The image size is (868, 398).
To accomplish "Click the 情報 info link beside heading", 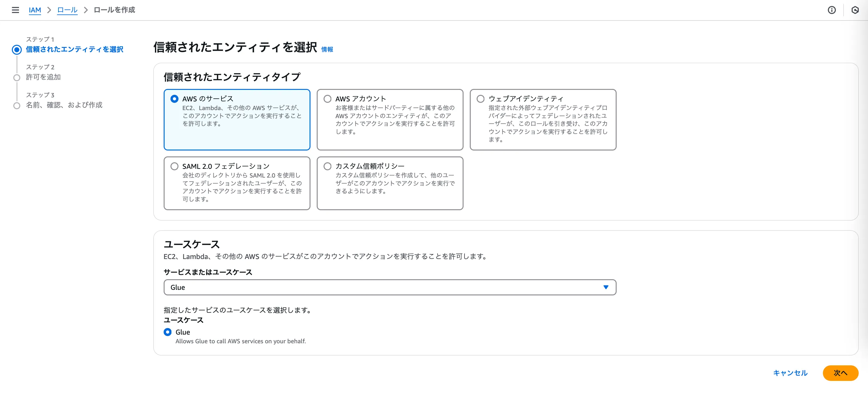I will (x=327, y=49).
